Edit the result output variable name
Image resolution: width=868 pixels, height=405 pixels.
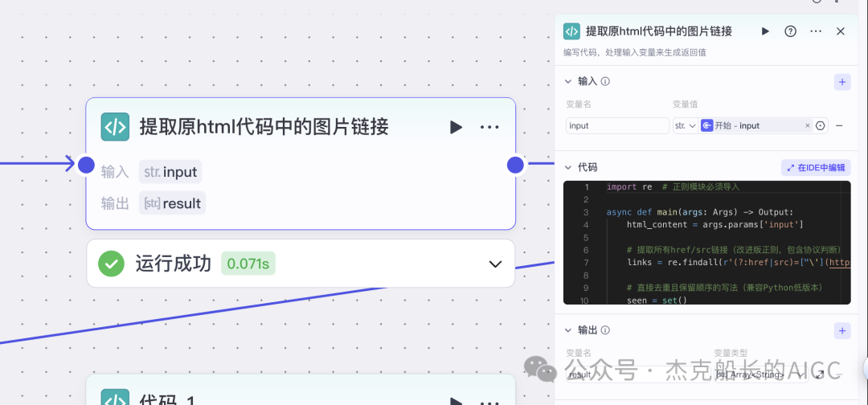pyautogui.click(x=637, y=374)
